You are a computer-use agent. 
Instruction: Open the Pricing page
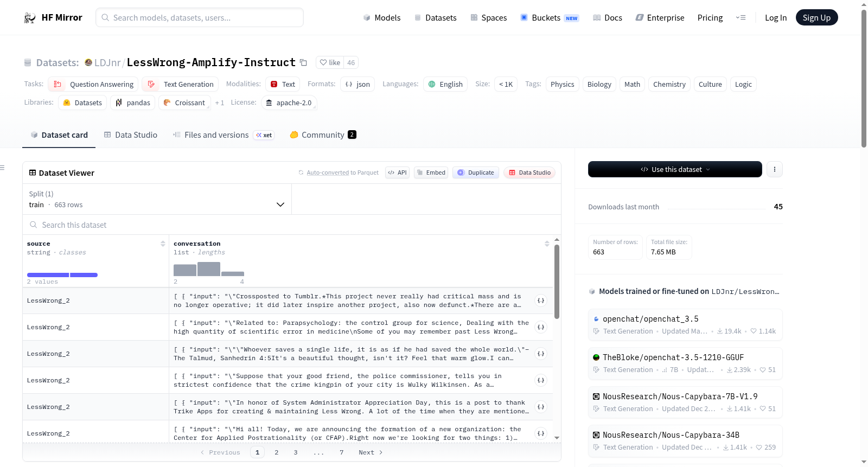click(710, 18)
